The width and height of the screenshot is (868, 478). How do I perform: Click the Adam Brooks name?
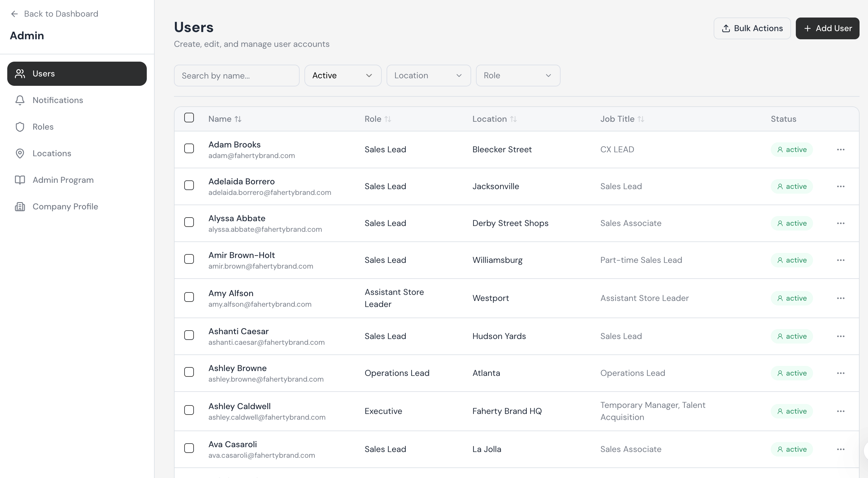[x=234, y=145]
